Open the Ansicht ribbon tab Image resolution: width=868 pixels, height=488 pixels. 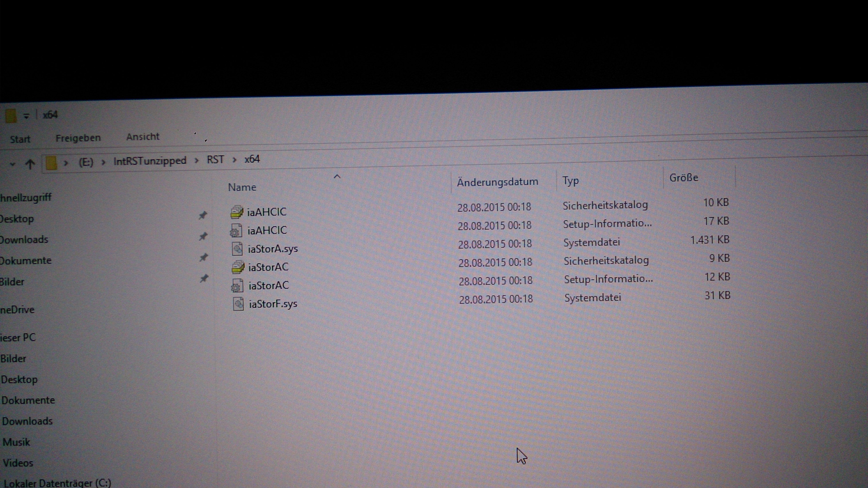(143, 137)
